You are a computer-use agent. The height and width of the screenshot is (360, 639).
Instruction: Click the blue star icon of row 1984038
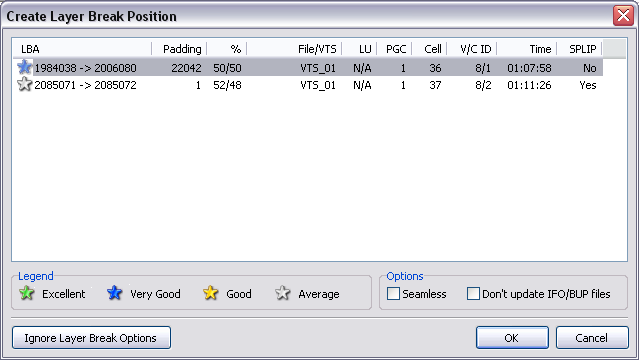24,67
